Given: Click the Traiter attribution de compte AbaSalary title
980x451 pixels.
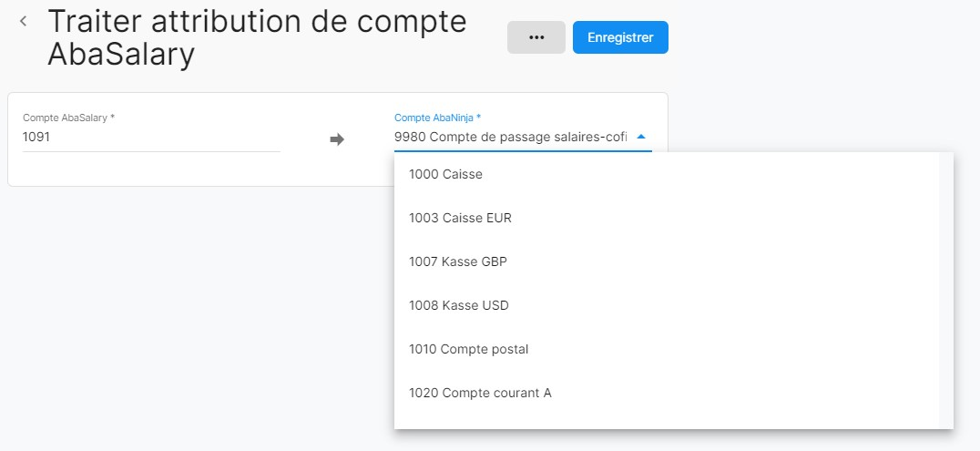Looking at the screenshot, I should click(257, 38).
